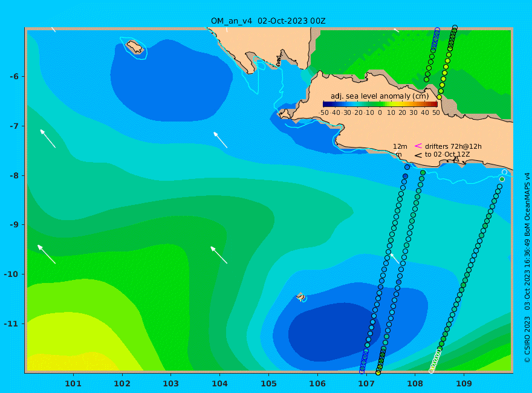532x393 pixels.
Task: Click the latitude tick label -10
Action: click(11, 274)
